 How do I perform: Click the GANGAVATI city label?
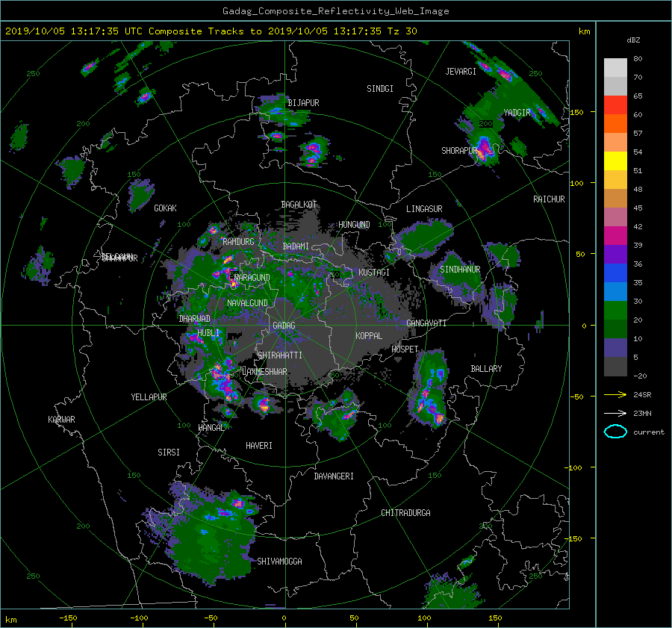(426, 323)
